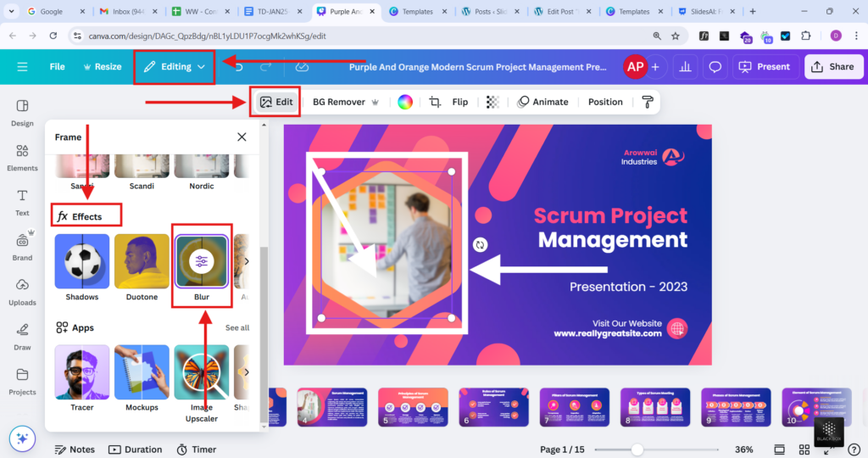868x458 pixels.
Task: Open the Uploads sidebar panel
Action: coord(22,293)
